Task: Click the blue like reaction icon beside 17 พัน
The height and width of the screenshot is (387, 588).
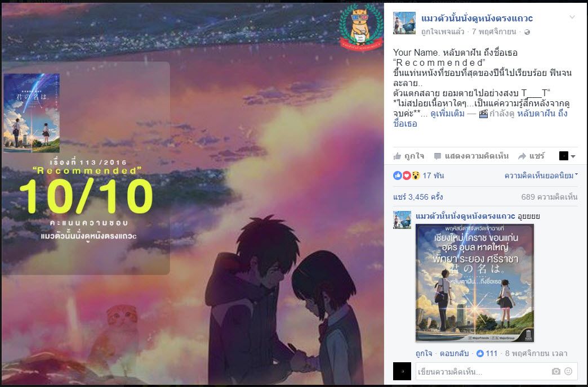Action: tap(398, 175)
